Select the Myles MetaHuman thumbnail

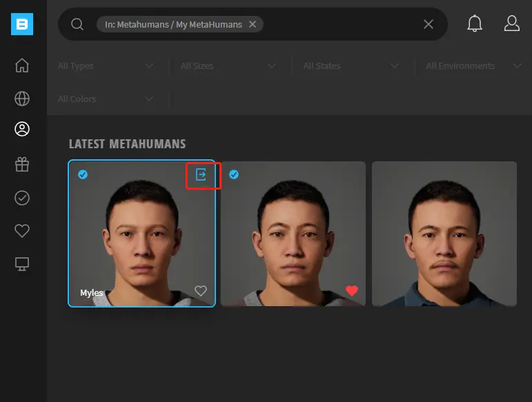click(x=142, y=234)
